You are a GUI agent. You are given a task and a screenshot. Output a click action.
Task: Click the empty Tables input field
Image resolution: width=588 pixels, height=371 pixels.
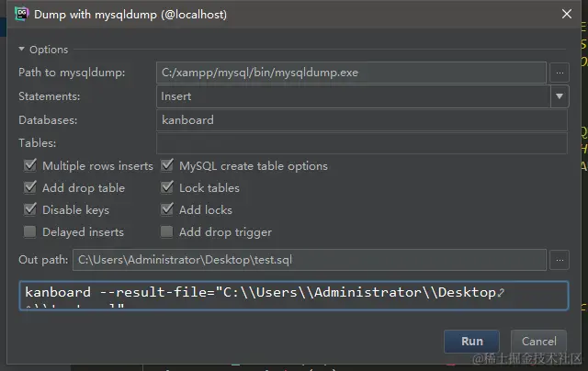coord(361,143)
